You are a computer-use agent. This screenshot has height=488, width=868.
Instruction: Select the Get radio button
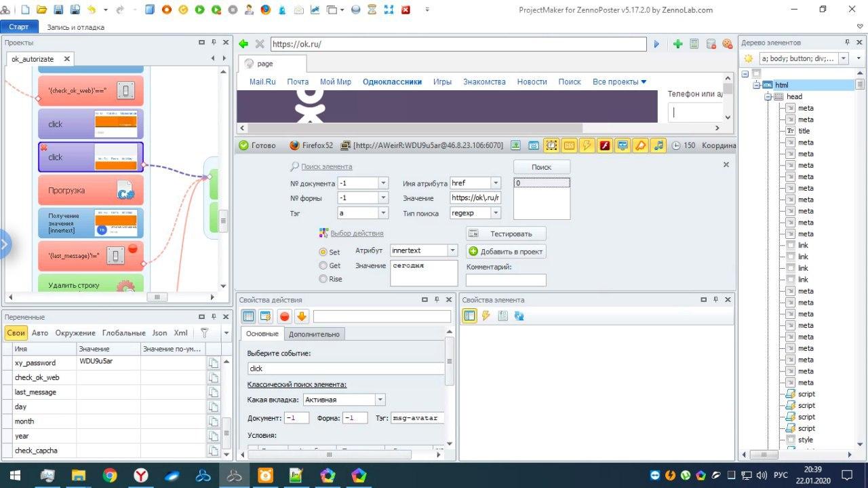(x=323, y=265)
